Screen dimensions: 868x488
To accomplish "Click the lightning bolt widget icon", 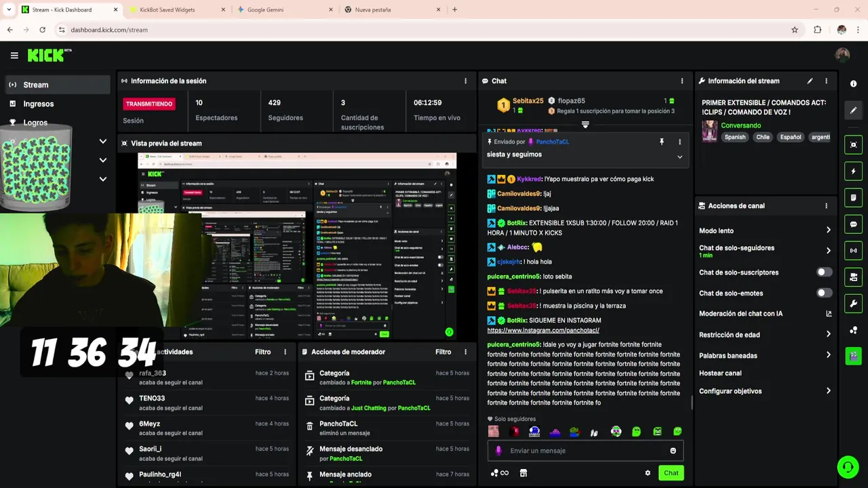I will (x=853, y=171).
